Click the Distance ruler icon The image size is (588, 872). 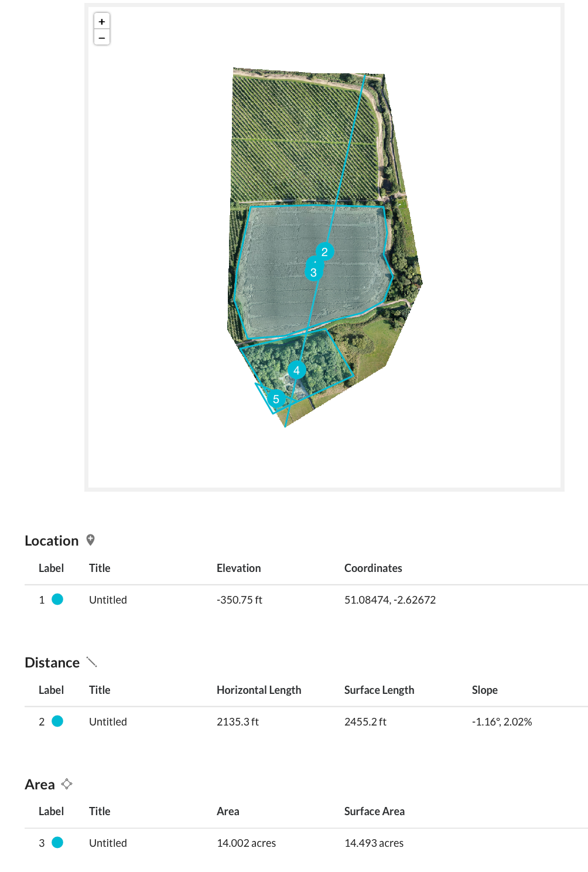point(91,662)
